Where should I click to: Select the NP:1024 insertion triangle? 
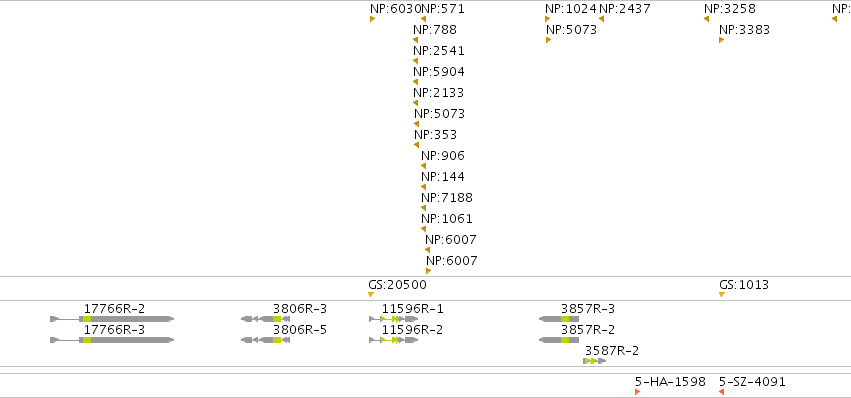548,19
